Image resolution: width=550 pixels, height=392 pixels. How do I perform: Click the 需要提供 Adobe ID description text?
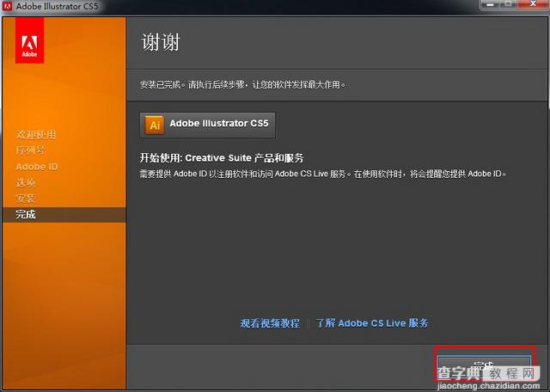323,174
